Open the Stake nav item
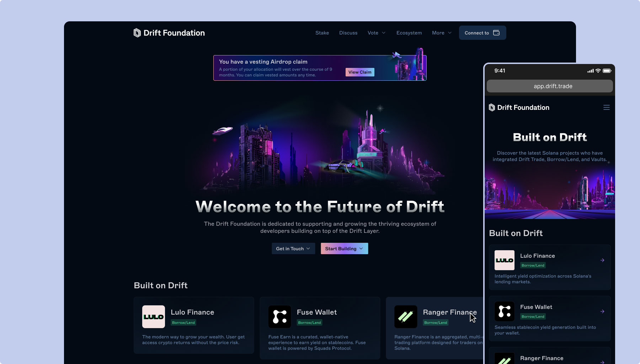Image resolution: width=640 pixels, height=364 pixels. click(322, 33)
